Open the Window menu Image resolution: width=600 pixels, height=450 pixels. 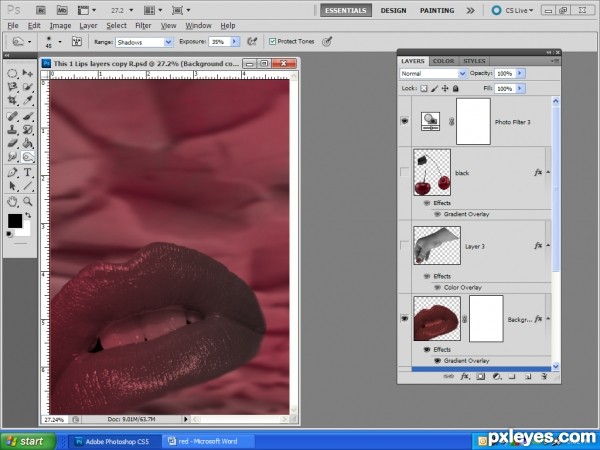[x=198, y=26]
